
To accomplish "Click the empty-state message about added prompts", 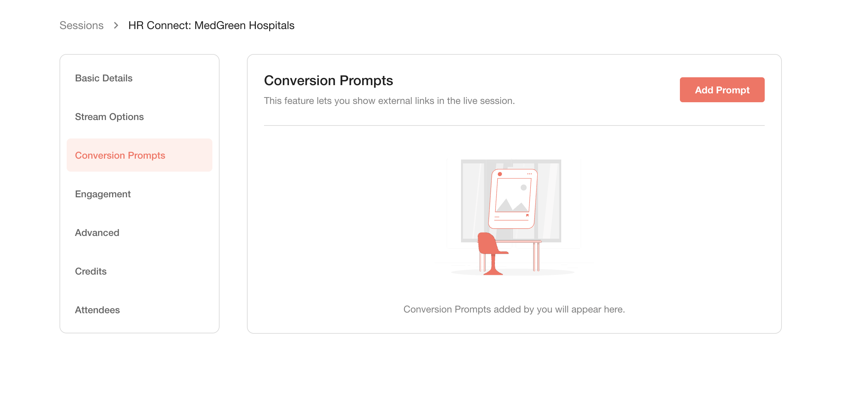I will (514, 309).
